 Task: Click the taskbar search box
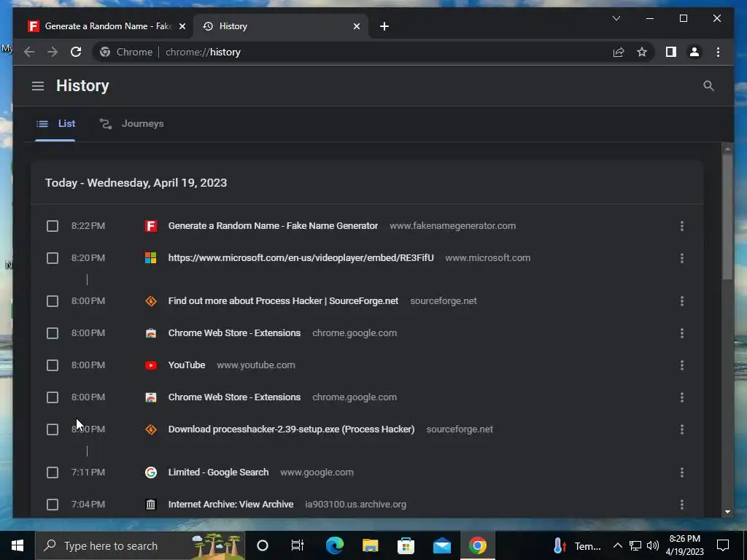click(140, 545)
